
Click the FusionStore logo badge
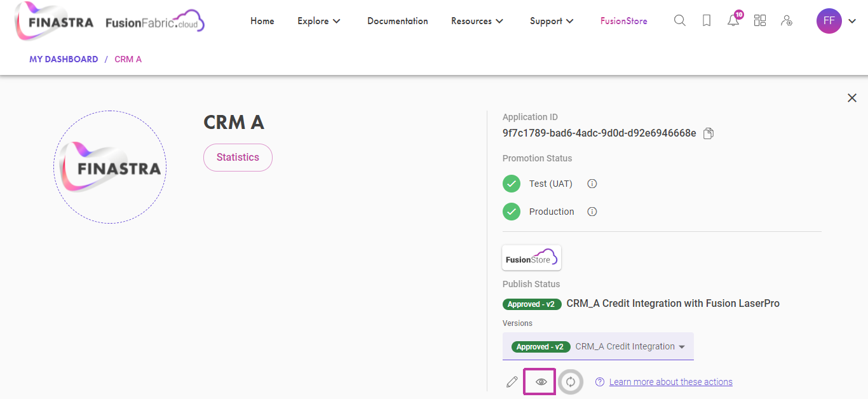pos(532,258)
